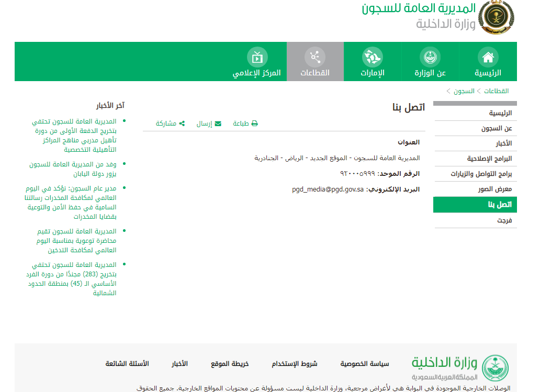Click the envelope icon next to إرسال
Screen dimensions: 540x392
pyautogui.click(x=218, y=124)
